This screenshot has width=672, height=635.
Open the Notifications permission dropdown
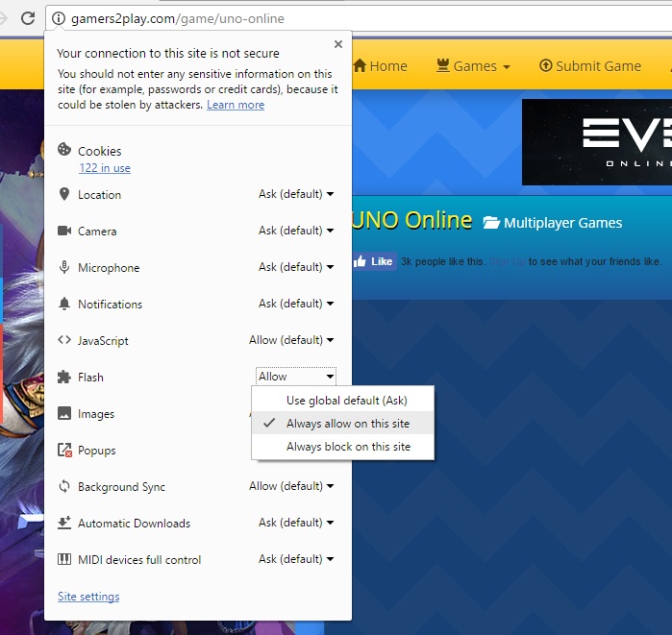pos(296,304)
